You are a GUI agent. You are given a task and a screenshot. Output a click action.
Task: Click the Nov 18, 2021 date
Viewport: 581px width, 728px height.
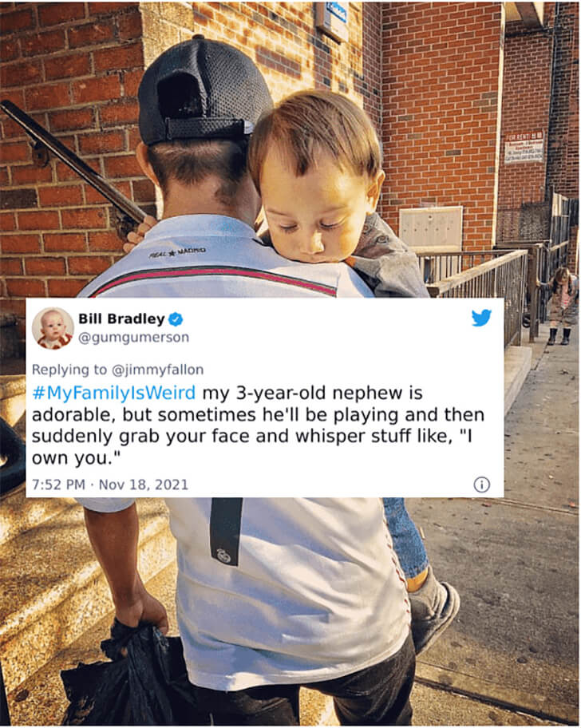pos(144,485)
